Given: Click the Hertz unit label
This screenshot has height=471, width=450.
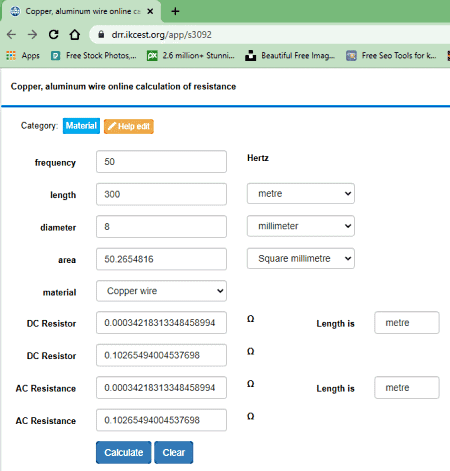Looking at the screenshot, I should 258,158.
